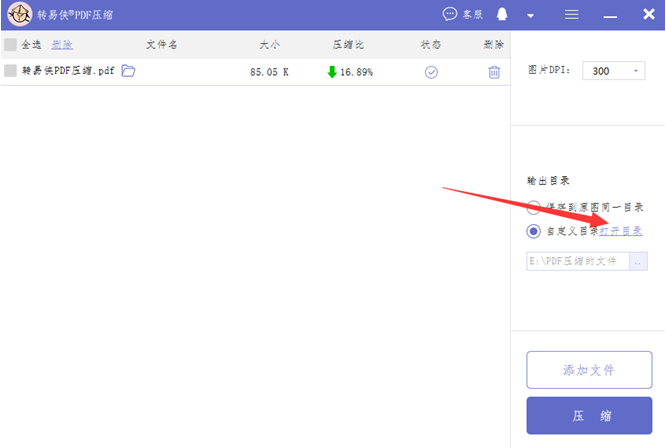Image resolution: width=666 pixels, height=448 pixels.
Task: Click the file size value 85.05 K
Action: click(269, 72)
